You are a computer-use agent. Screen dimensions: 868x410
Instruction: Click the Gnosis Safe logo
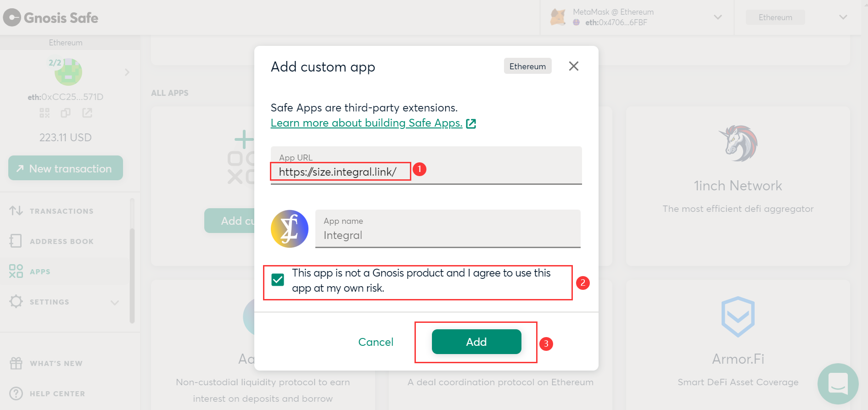coord(51,17)
